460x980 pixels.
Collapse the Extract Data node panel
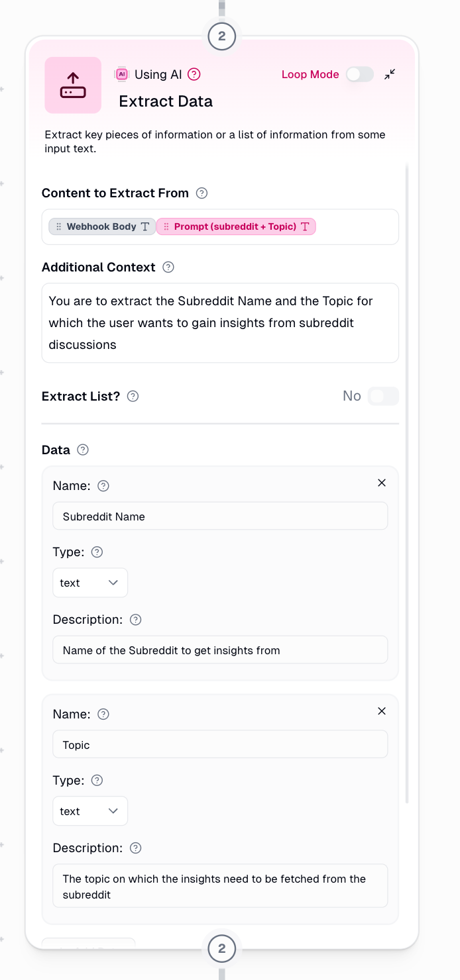pos(390,74)
